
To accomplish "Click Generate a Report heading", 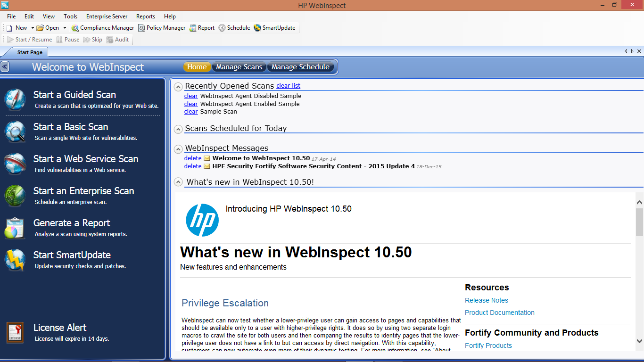I will pos(72,223).
